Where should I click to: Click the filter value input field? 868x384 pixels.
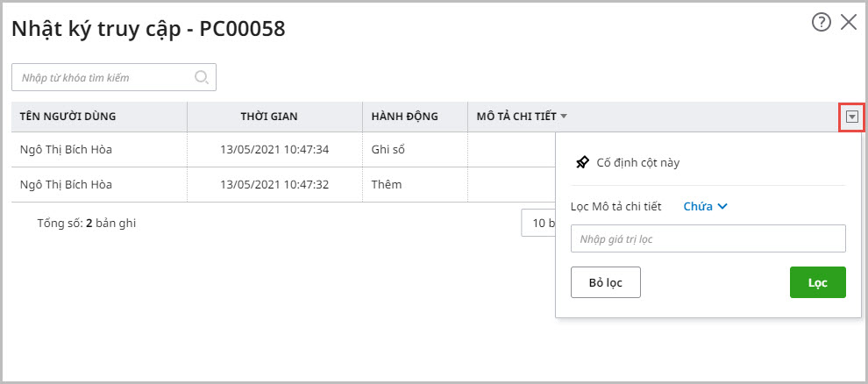point(708,238)
